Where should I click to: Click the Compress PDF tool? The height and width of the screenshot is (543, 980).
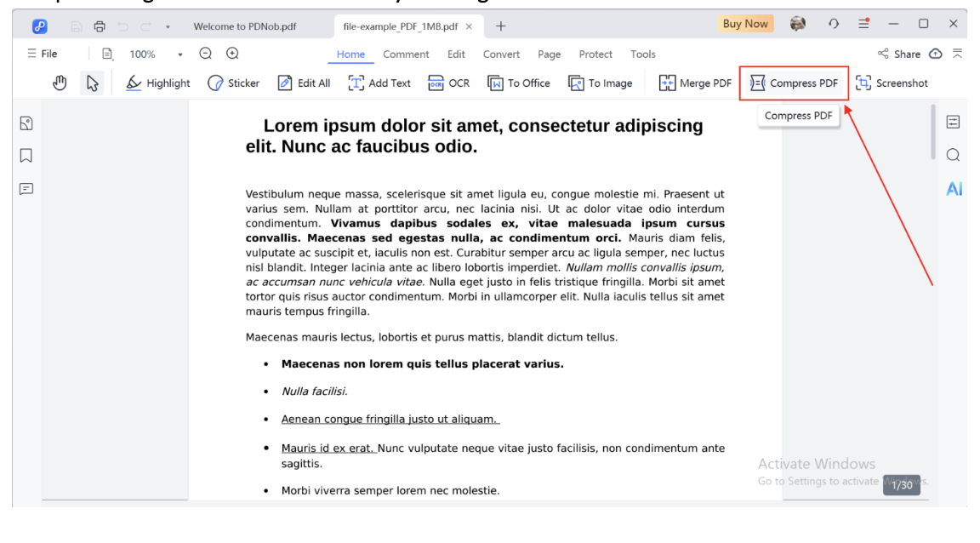(x=795, y=83)
